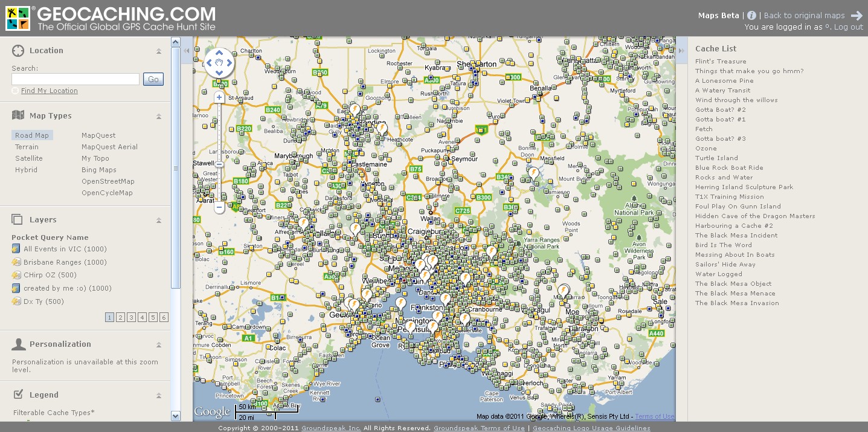
Task: Toggle the Dx Ty (500) query
Action: pyautogui.click(x=43, y=301)
